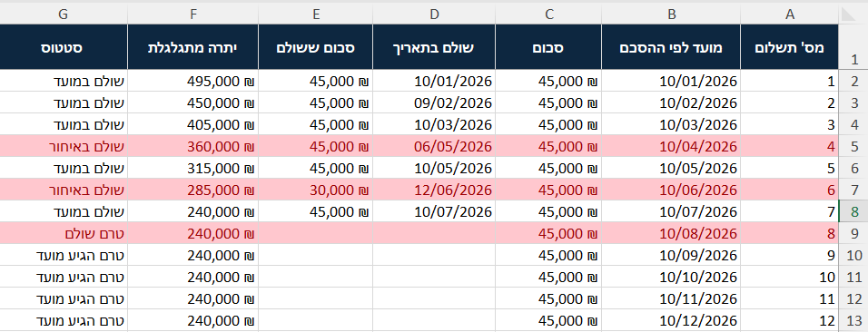Select the 285,000 ₪ balance cell
Screen dimensions: 868x332
192,190
